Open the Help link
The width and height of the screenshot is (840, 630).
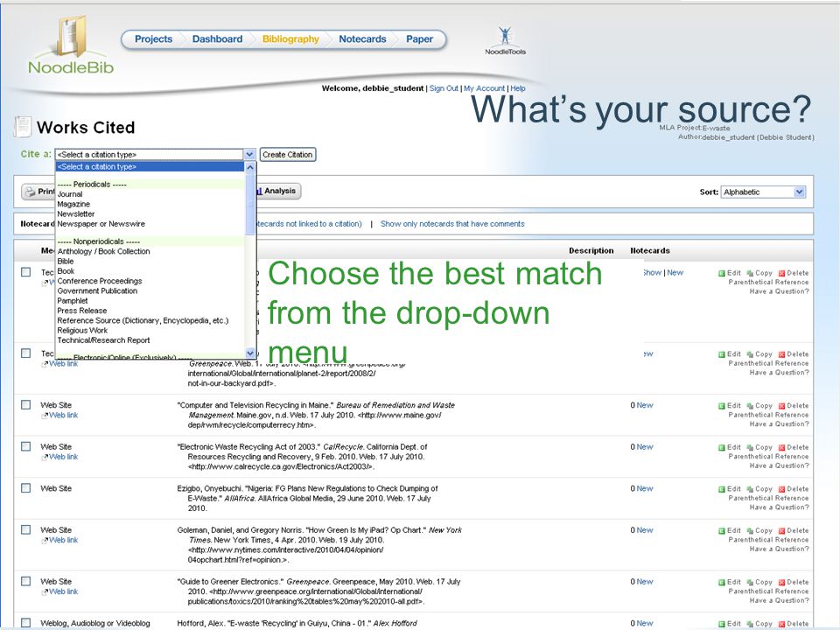pyautogui.click(x=517, y=88)
